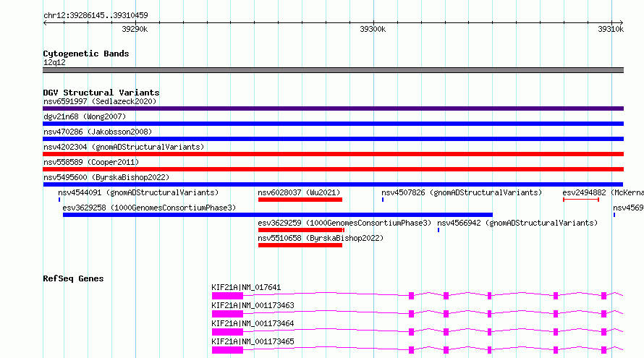Click esv3629259 (1000GenomesConsortiumPhase3) label
Screen dimensions: 644x358
tap(344, 223)
